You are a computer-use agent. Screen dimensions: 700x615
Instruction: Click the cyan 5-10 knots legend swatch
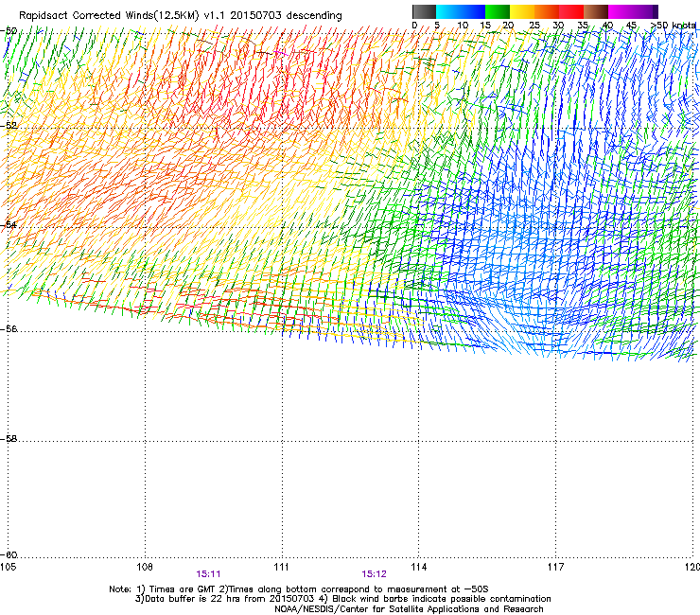tap(448, 11)
